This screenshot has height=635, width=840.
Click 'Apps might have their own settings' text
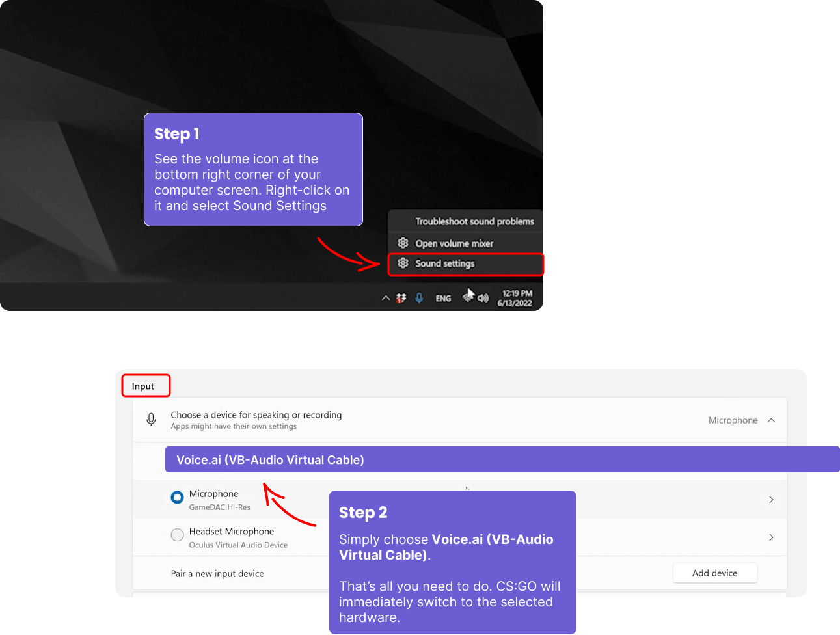click(x=234, y=426)
